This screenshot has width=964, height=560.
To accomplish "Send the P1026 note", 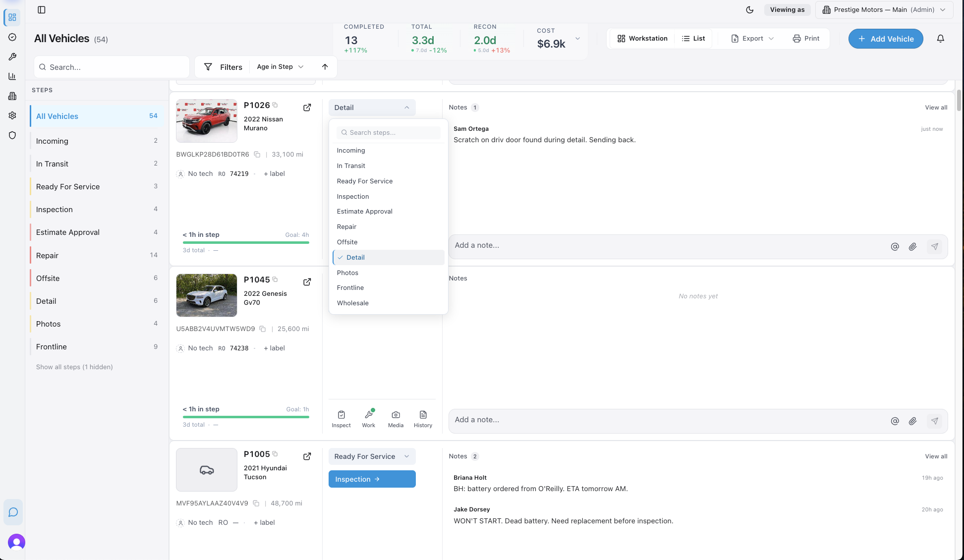I will click(934, 247).
